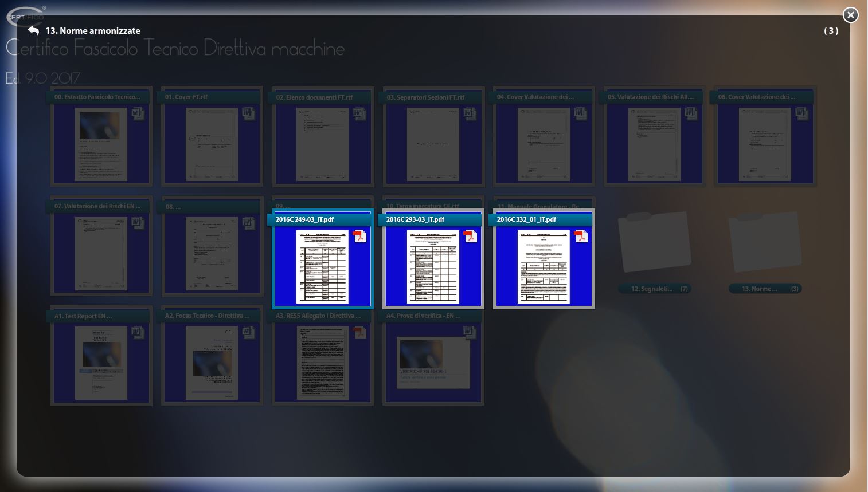Screen dimensions: 868x492
Task: Open the A3. RESS Allegato I Direttiva document
Action: click(322, 362)
